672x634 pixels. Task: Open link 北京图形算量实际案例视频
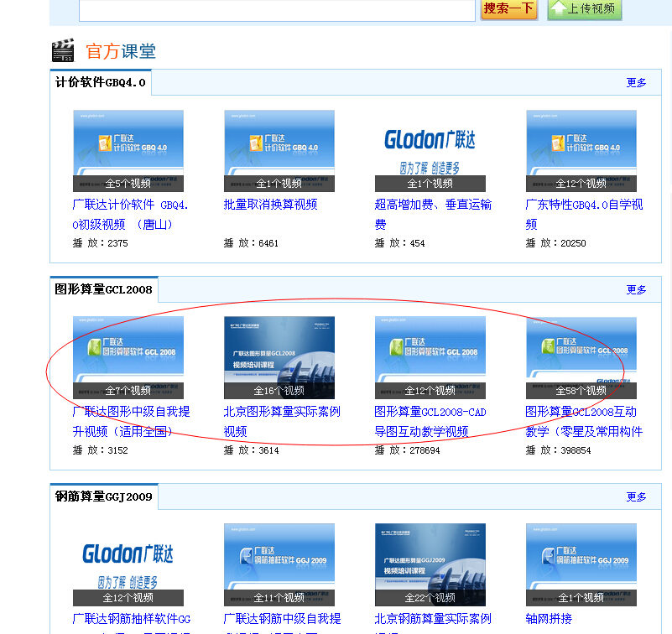(x=282, y=421)
